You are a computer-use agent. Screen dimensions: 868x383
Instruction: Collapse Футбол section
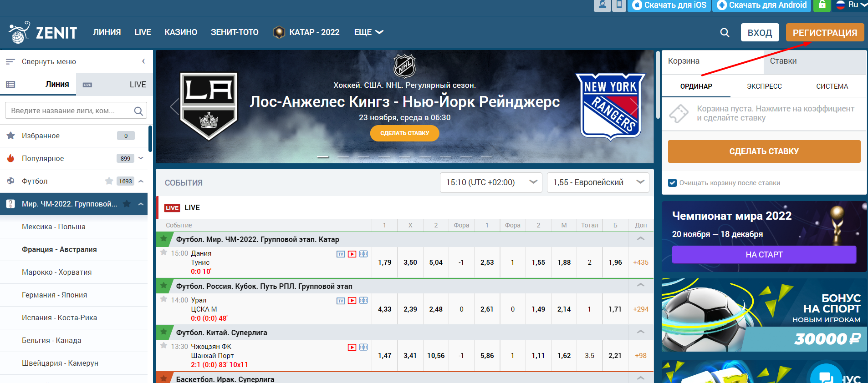coord(141,181)
